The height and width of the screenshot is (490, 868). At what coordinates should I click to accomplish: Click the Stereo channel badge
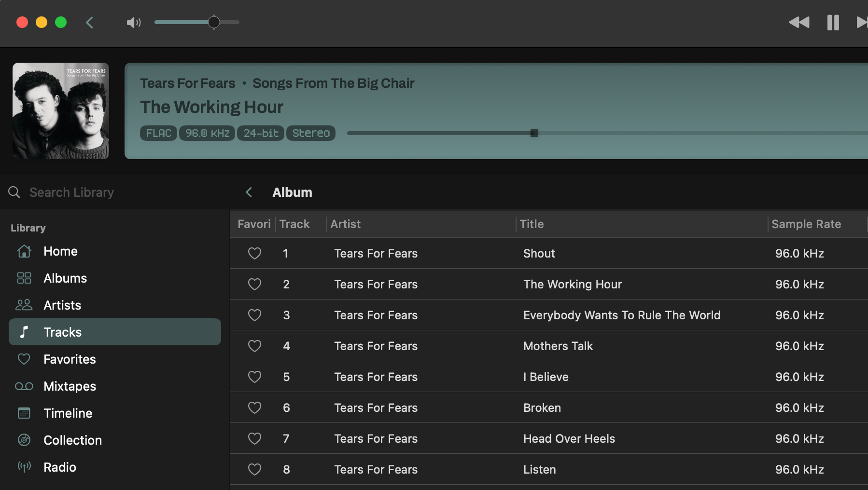311,133
